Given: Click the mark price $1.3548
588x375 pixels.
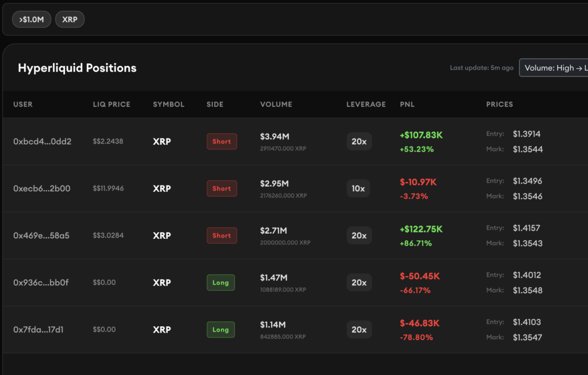Looking at the screenshot, I should click(528, 290).
